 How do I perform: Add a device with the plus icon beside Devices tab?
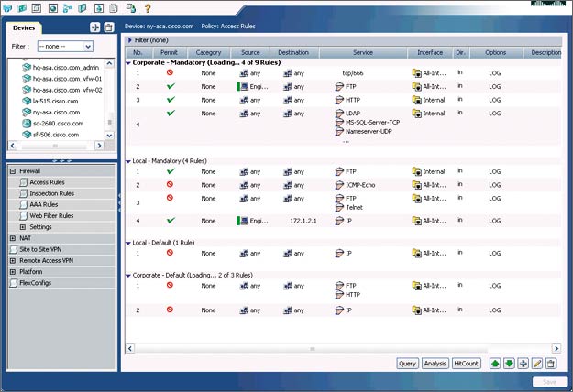click(x=95, y=27)
